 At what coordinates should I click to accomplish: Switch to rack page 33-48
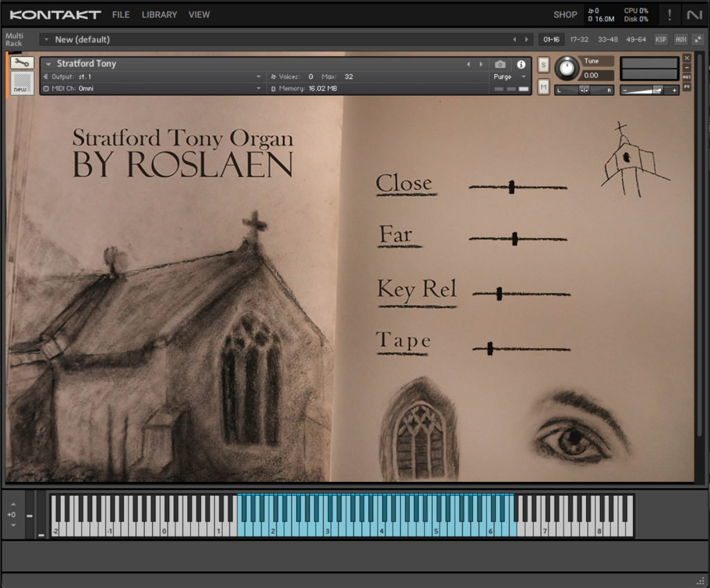pyautogui.click(x=607, y=40)
